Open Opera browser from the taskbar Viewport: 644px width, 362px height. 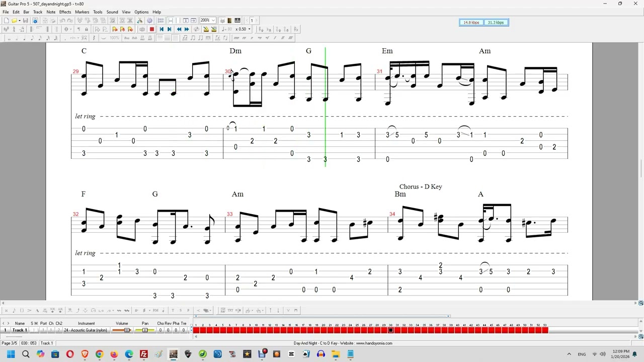pyautogui.click(x=70, y=354)
